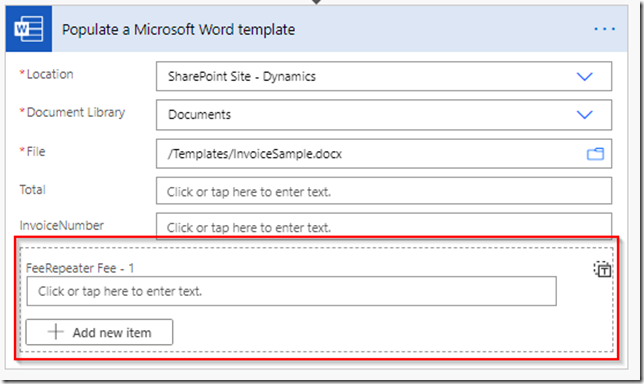The height and width of the screenshot is (384, 644).
Task: Click the Microsoft Word icon in action header
Action: (x=29, y=29)
